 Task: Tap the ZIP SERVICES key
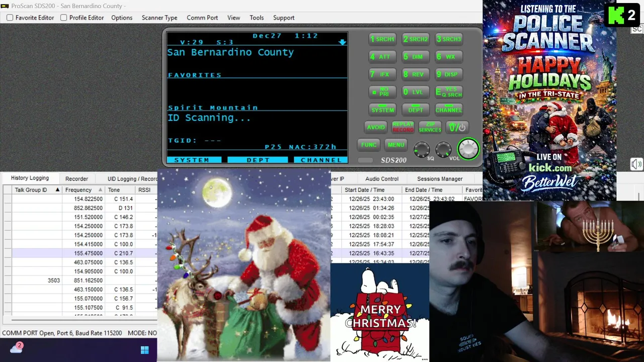coord(430,127)
